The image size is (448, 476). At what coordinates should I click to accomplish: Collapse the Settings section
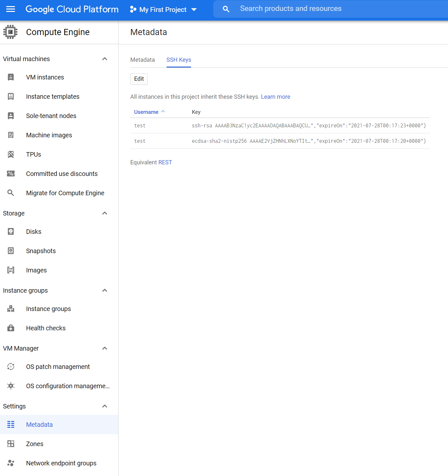pyautogui.click(x=105, y=406)
